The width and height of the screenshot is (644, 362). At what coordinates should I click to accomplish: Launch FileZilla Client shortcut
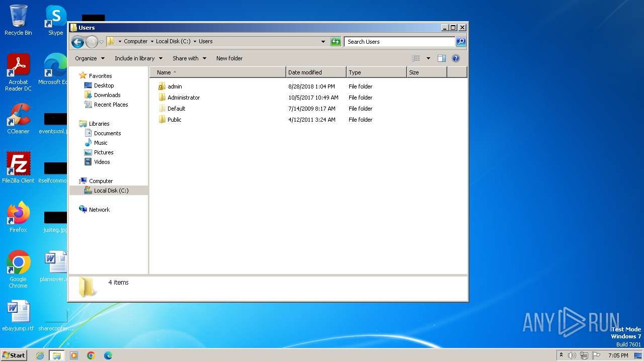pyautogui.click(x=18, y=168)
